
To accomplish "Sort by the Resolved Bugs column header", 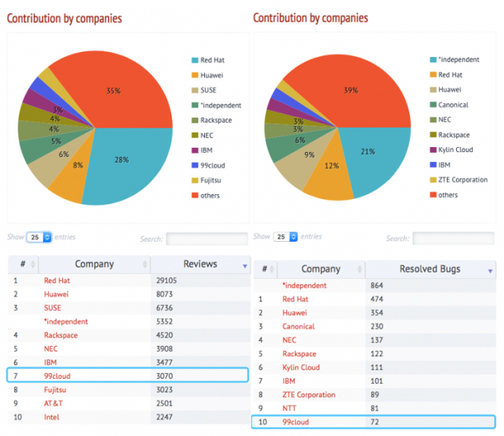I will [430, 269].
